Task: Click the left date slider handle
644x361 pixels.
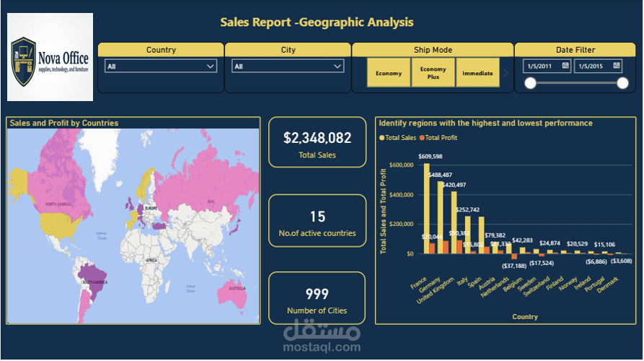Action: pyautogui.click(x=530, y=83)
